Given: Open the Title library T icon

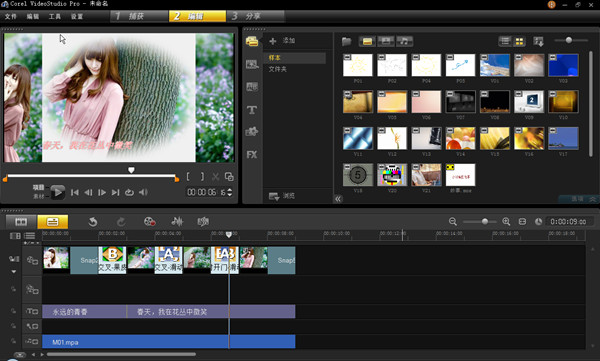Looking at the screenshot, I should point(252,110).
